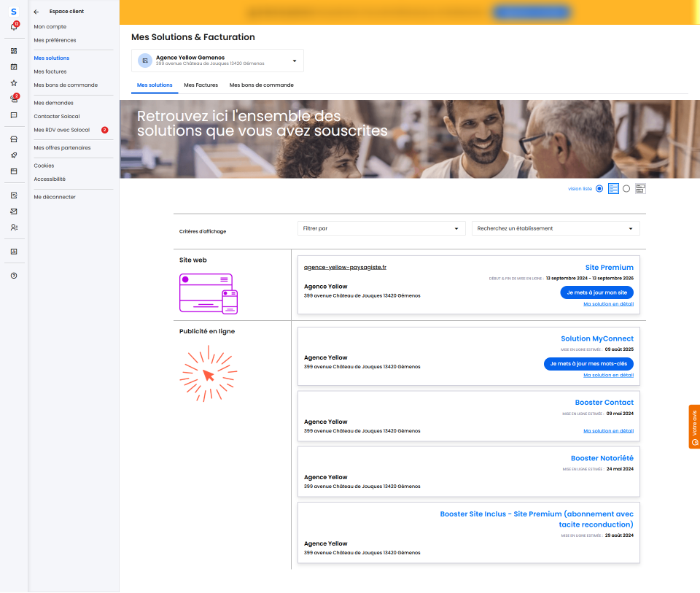Click the back arrow beside Espace client
Screen dimensions: 700x593
point(36,12)
